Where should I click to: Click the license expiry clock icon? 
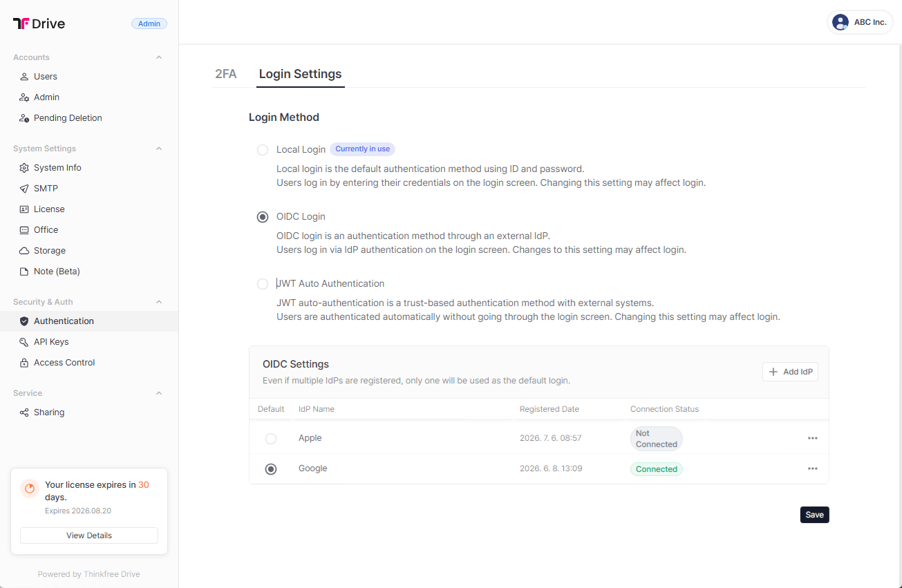(x=30, y=489)
